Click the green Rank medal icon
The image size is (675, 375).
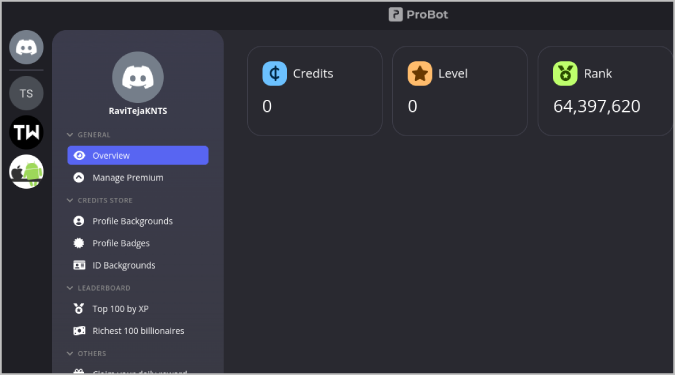(565, 74)
